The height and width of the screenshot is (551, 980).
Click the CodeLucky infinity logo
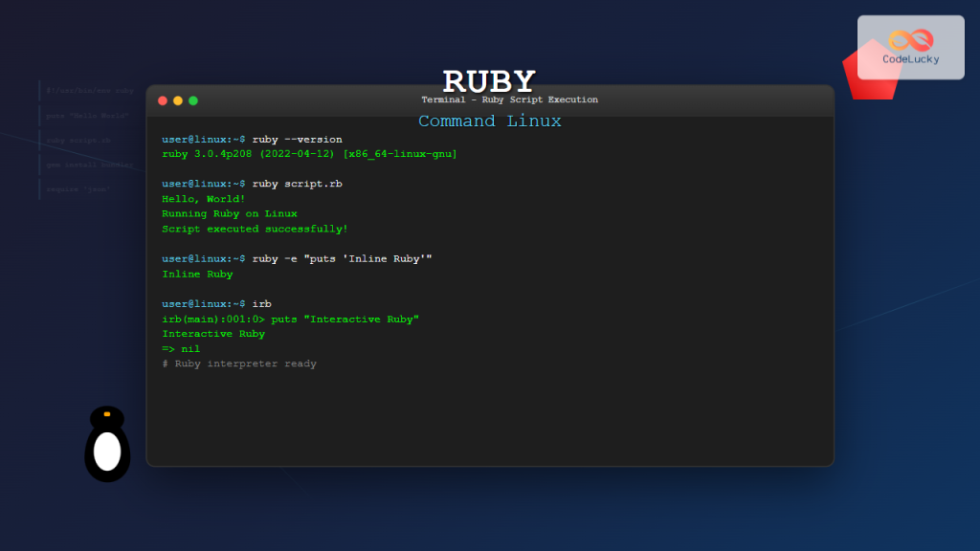pos(910,40)
